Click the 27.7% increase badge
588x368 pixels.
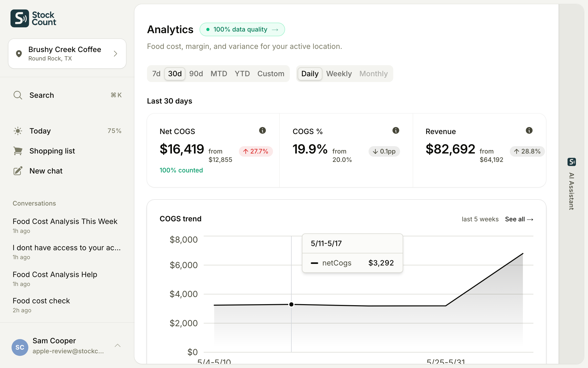click(x=256, y=151)
